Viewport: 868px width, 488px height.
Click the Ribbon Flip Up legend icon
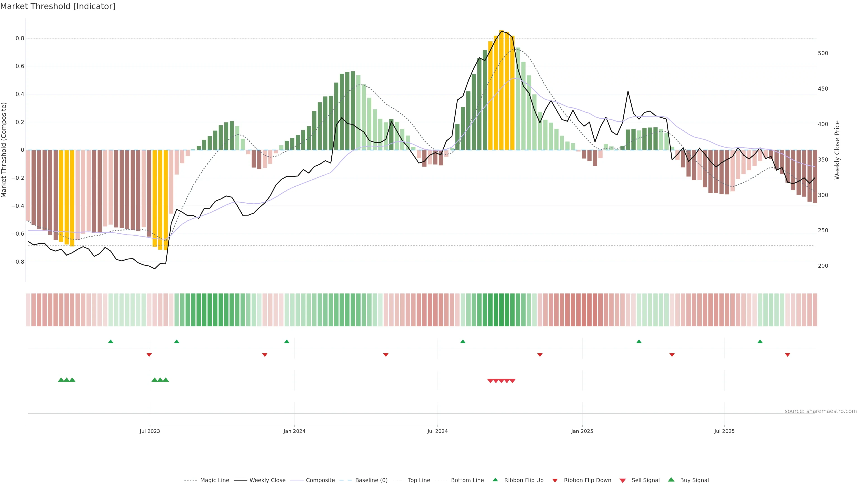click(x=495, y=480)
